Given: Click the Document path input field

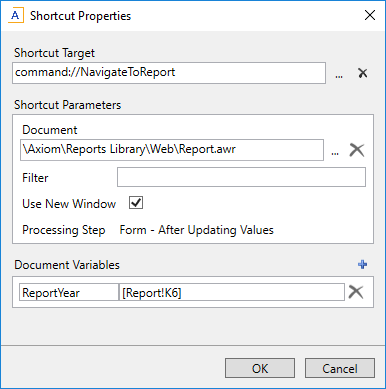Looking at the screenshot, I should coord(172,150).
